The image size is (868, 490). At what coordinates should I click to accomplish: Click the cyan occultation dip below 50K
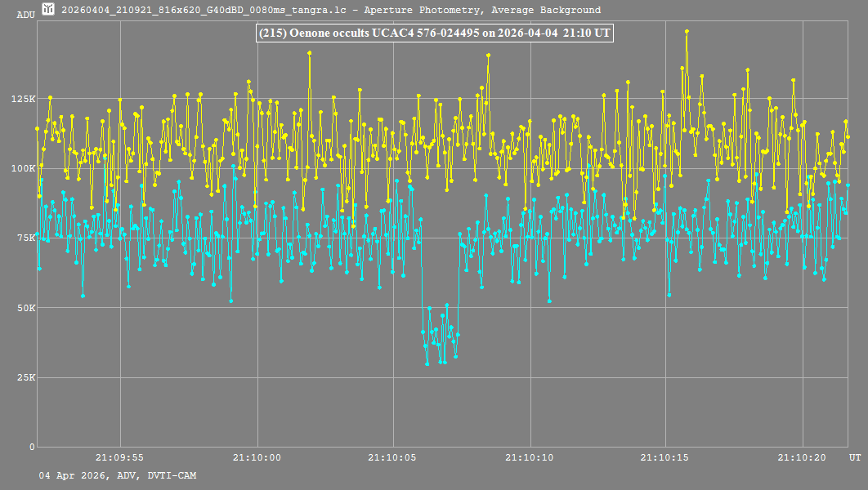[x=440, y=335]
